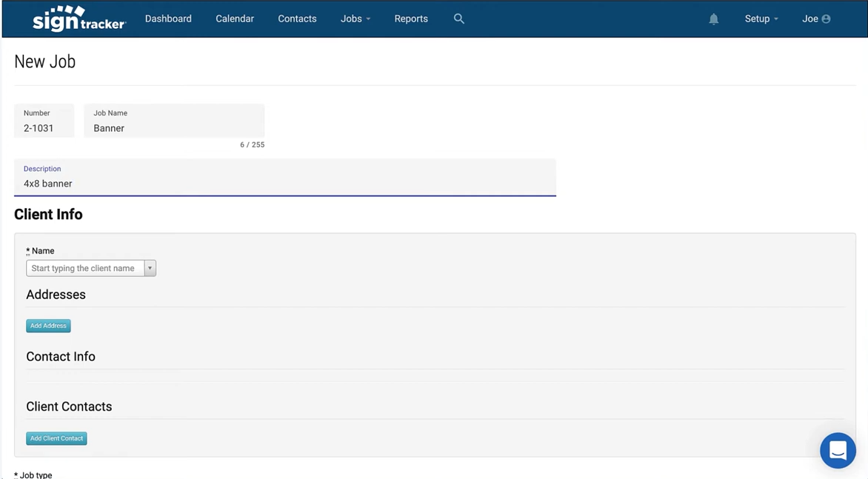Open the Calendar page
The height and width of the screenshot is (479, 868).
pyautogui.click(x=235, y=19)
